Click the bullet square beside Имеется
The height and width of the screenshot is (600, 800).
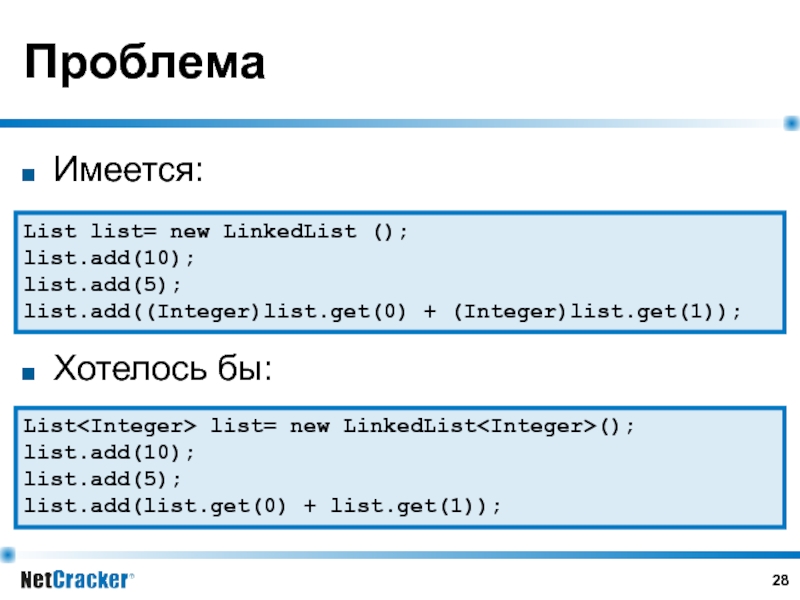click(29, 175)
